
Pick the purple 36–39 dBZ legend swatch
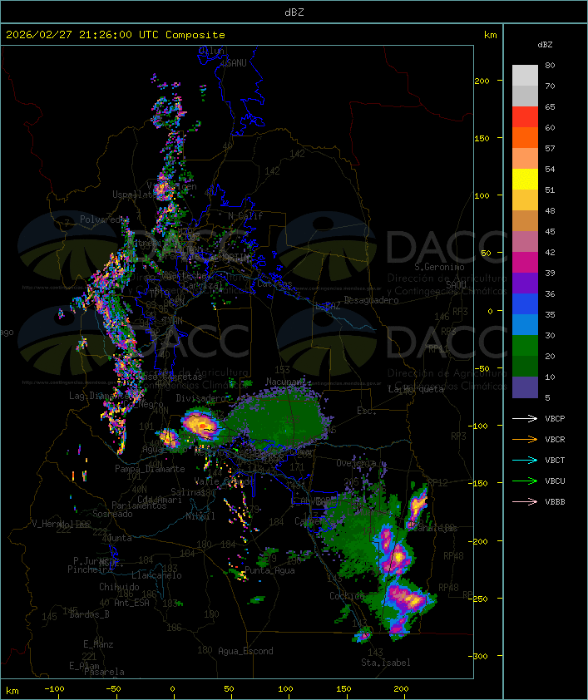tap(525, 283)
